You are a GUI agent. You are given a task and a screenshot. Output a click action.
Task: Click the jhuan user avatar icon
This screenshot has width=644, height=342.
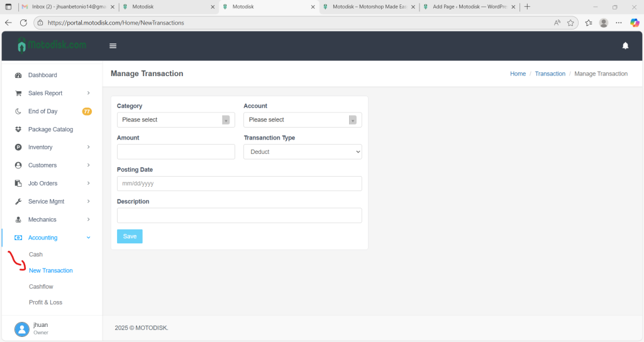click(22, 329)
